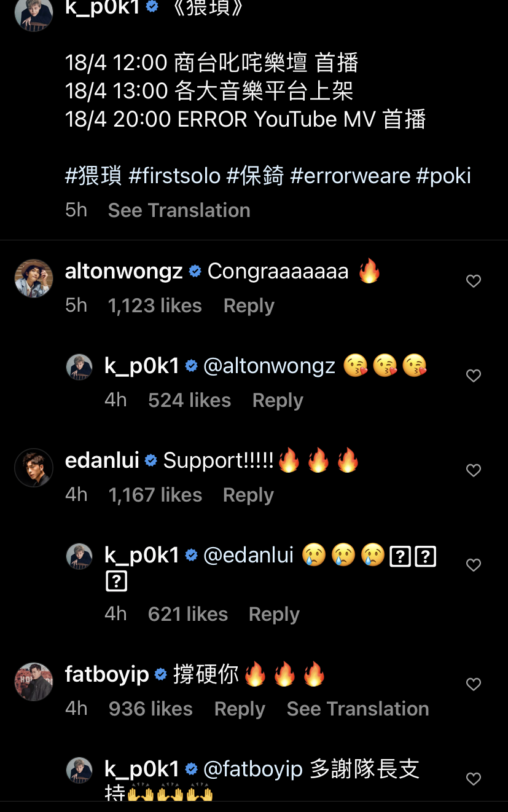Tap heart icon on fatboyip's comment

473,684
